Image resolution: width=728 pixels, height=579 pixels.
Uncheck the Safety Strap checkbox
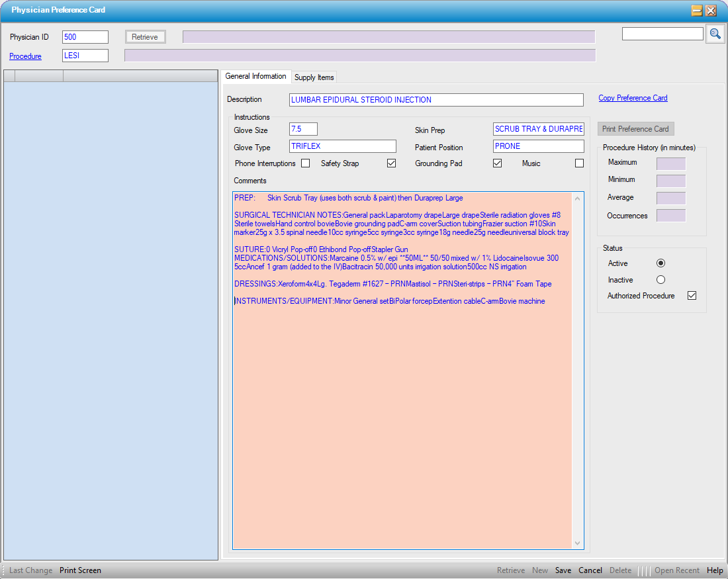pyautogui.click(x=391, y=163)
